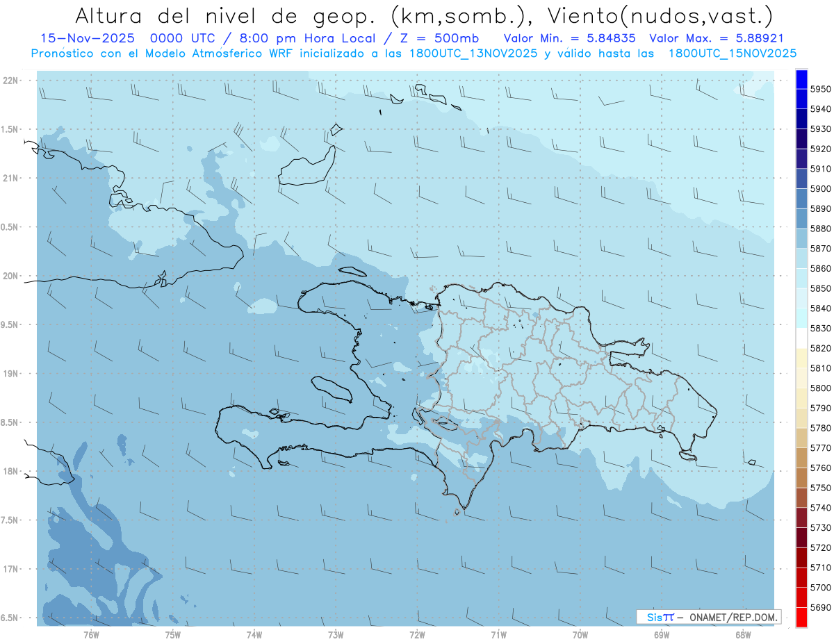The width and height of the screenshot is (834, 644).
Task: Click Great Inagua island north of Haiti
Action: [308, 165]
